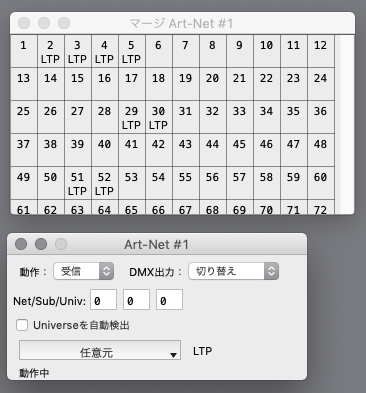Select channel 50 cell
The width and height of the screenshot is (366, 393).
point(51,183)
